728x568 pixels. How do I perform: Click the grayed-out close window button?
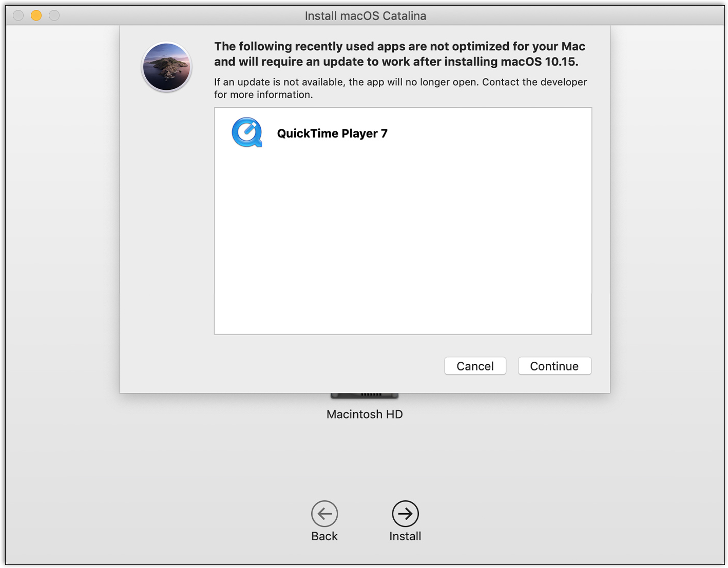18,15
